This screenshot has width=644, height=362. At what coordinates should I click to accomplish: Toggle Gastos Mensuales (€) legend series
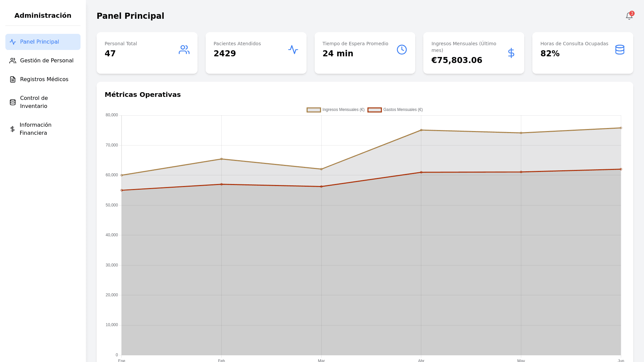click(x=402, y=110)
